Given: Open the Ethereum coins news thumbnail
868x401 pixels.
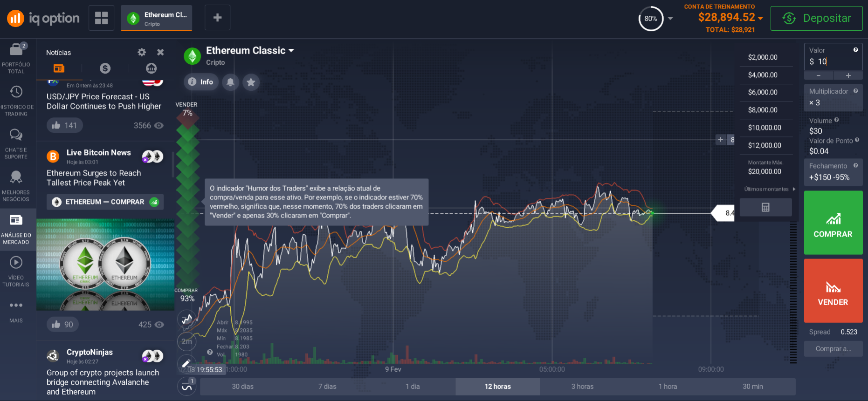Looking at the screenshot, I should [105, 265].
